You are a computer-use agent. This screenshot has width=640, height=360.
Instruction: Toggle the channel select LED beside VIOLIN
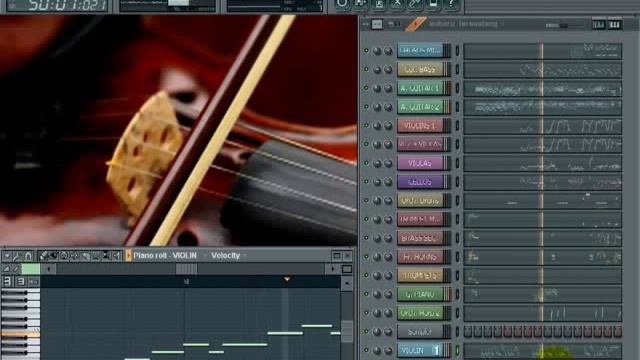pyautogui.click(x=457, y=350)
